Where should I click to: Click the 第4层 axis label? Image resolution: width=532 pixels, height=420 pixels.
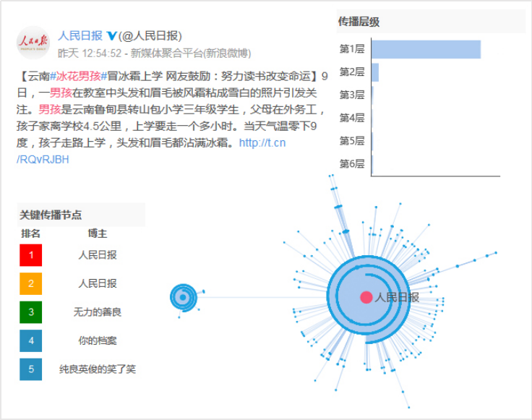pos(352,118)
